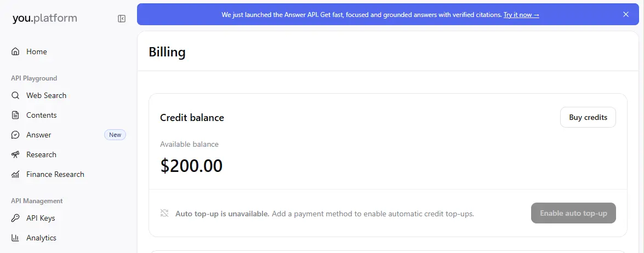This screenshot has height=253, width=644.
Task: Click the Answer chat-check icon
Action: pyautogui.click(x=15, y=135)
